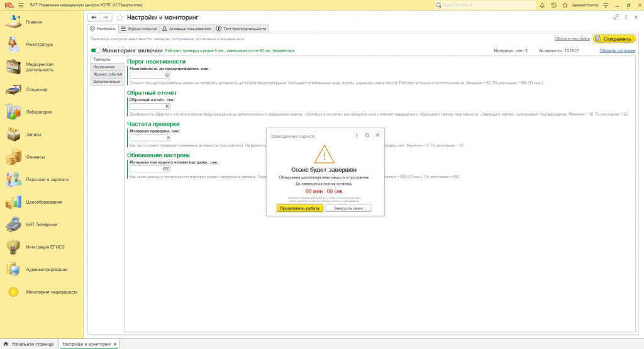
Task: Open dialog options three-dot menu
Action: point(357,135)
